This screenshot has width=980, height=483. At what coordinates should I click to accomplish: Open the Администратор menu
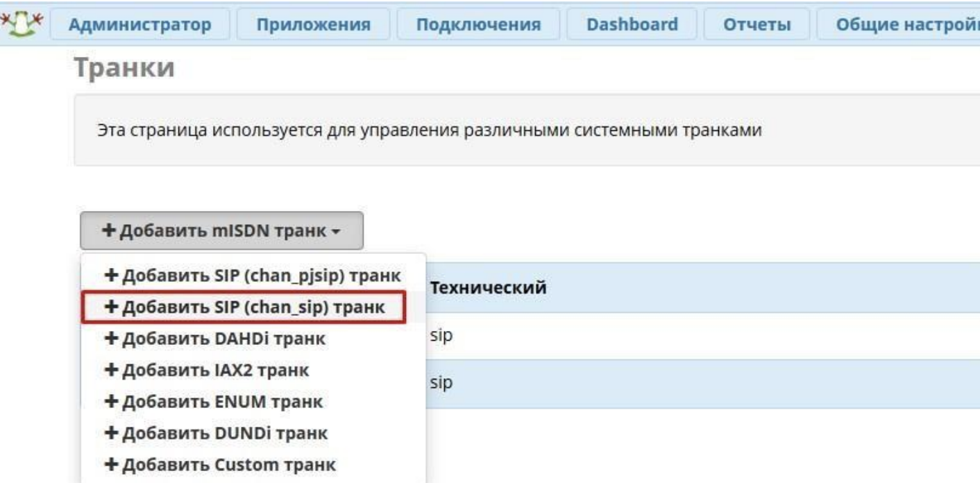click(140, 25)
